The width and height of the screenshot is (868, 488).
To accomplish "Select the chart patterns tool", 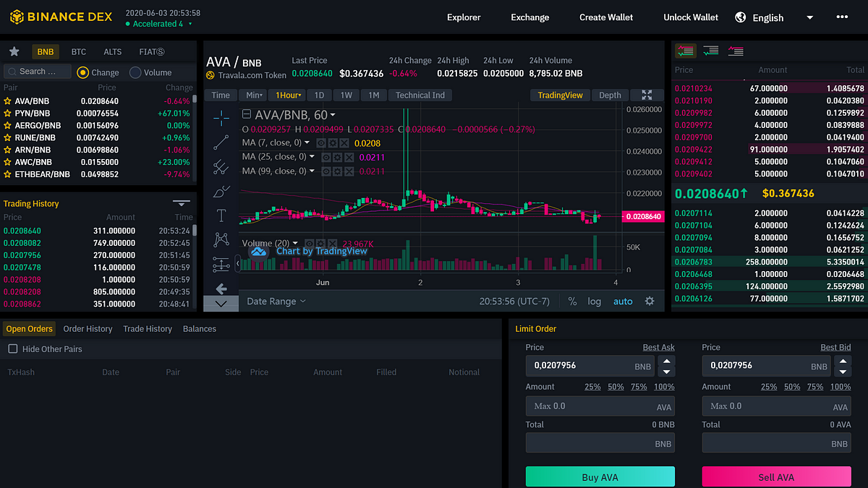I will point(221,240).
